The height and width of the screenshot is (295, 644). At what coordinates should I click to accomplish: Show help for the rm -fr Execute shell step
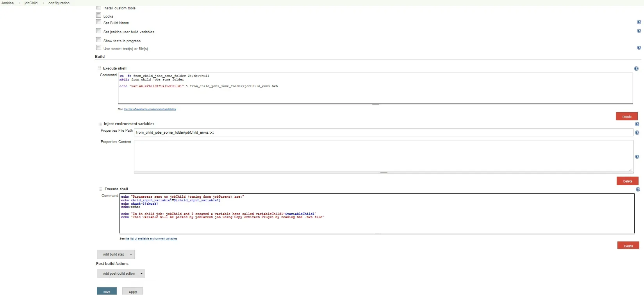pyautogui.click(x=636, y=69)
